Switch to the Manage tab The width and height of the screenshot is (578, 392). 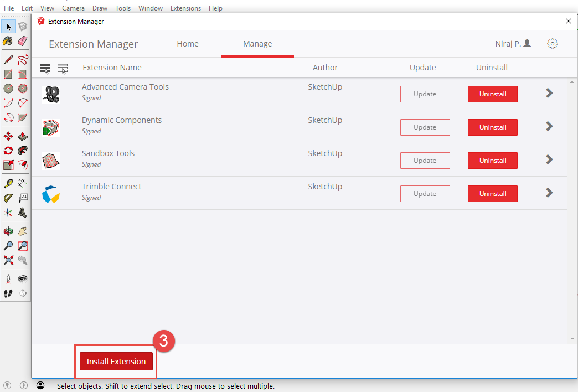click(257, 44)
